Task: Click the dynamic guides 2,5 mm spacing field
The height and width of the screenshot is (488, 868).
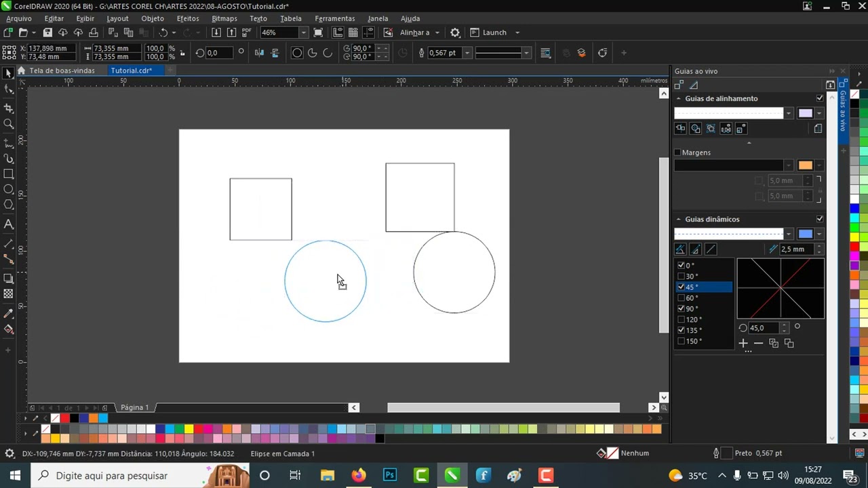Action: [x=796, y=249]
